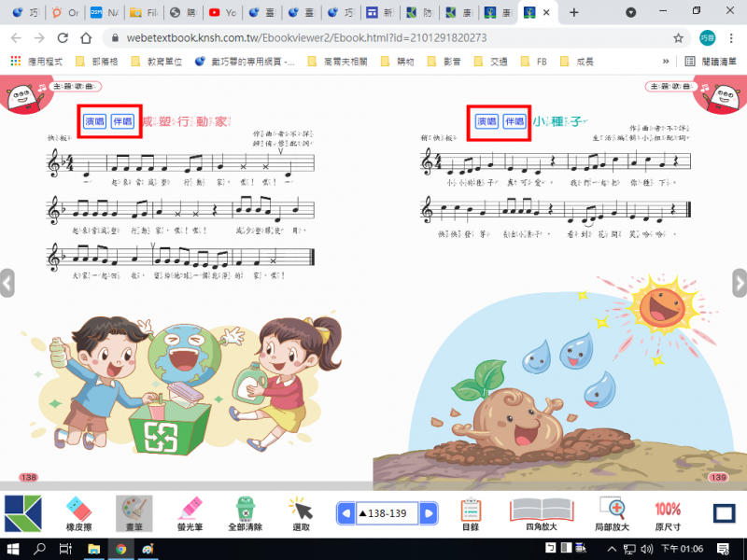Select the highlighter tool (螢光筆)
The height and width of the screenshot is (560, 747).
pos(190,512)
